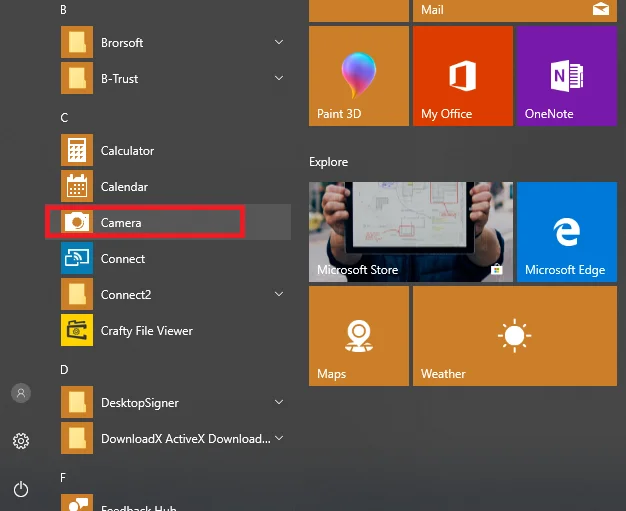
Task: Click the DesktopSigner folder icon
Action: [x=77, y=402]
